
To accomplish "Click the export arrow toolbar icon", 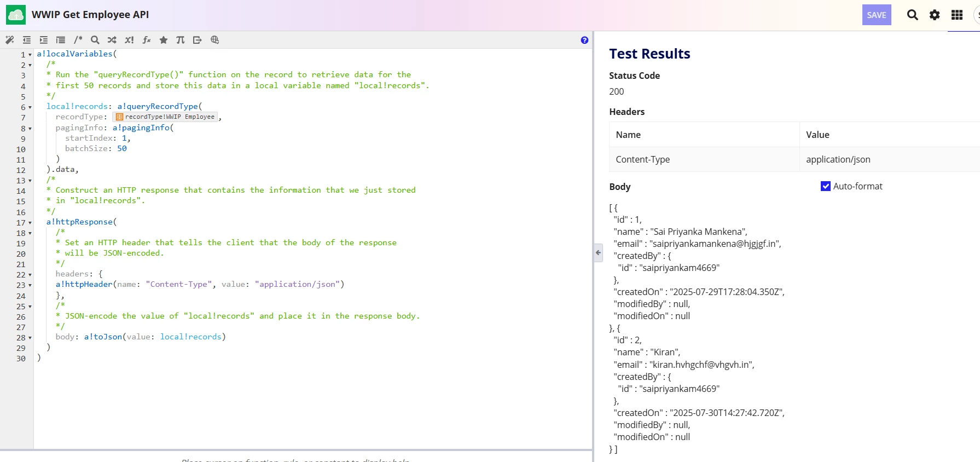I will (198, 40).
